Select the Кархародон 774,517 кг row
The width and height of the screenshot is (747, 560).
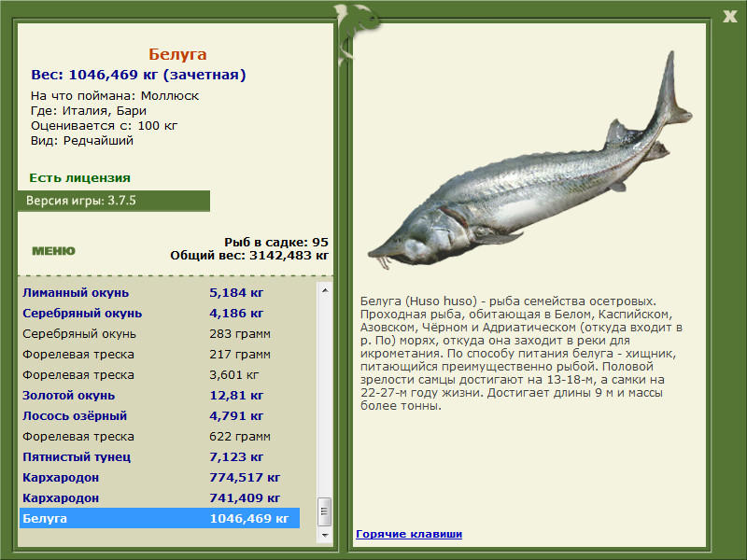click(160, 477)
